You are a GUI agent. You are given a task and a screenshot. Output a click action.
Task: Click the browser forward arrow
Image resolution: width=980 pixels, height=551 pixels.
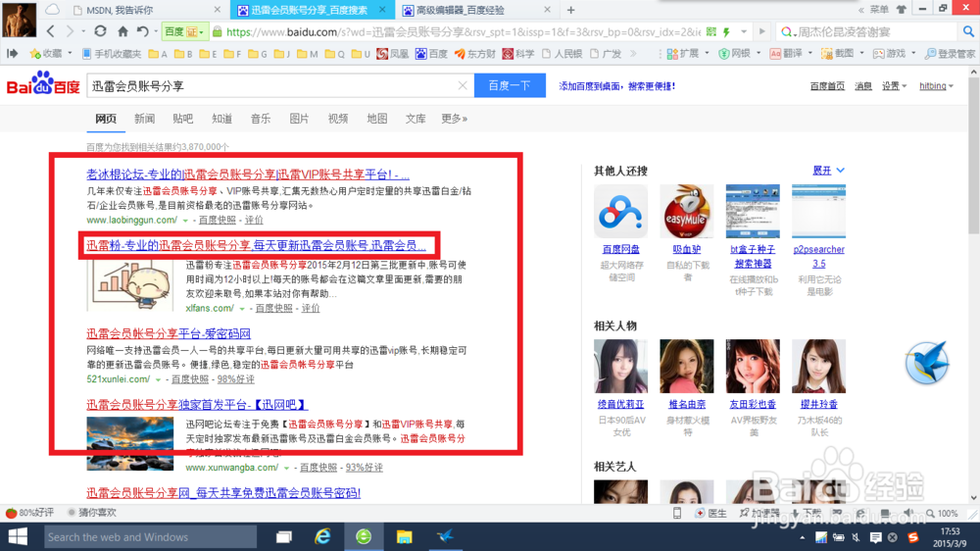(x=70, y=31)
